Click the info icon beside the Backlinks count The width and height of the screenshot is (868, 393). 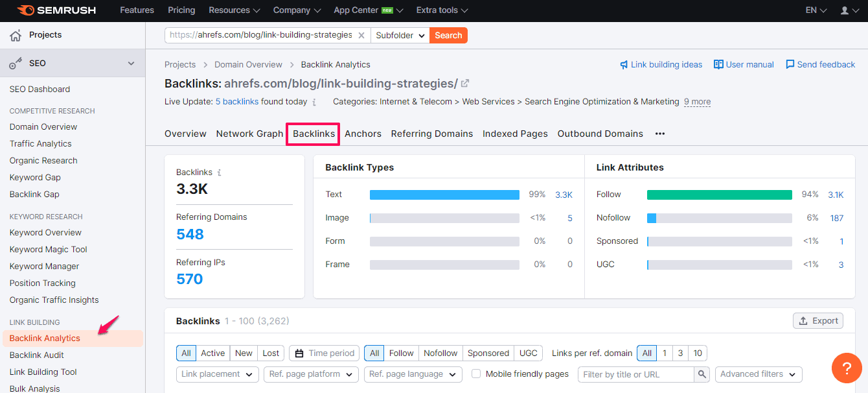coord(220,173)
